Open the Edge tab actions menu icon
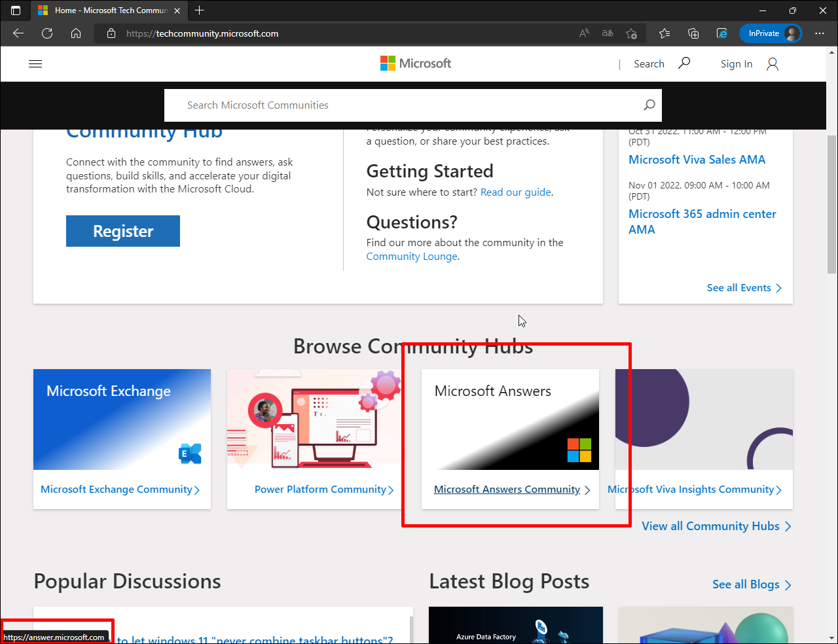The height and width of the screenshot is (644, 838). 16,10
